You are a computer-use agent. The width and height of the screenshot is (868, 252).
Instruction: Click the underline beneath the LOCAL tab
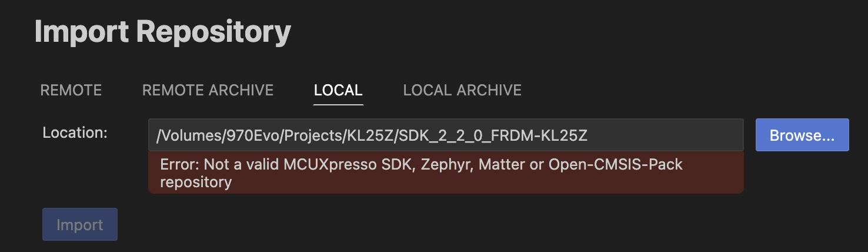[338, 104]
